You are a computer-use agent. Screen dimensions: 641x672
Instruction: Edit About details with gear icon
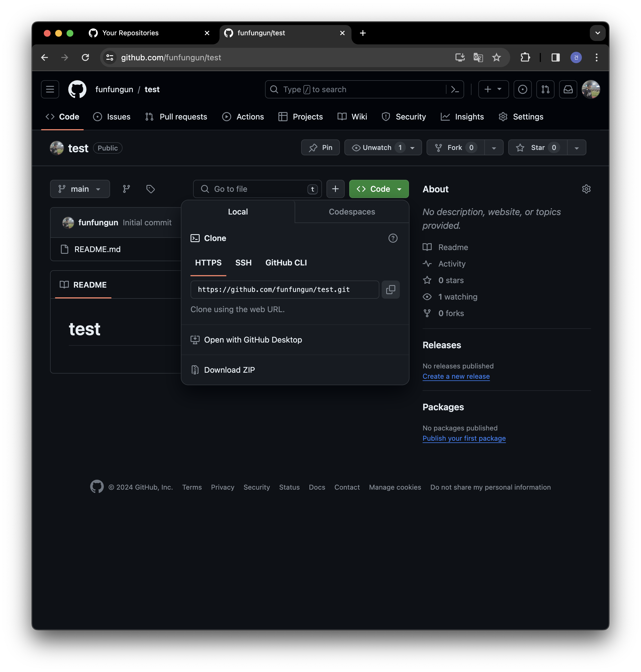click(x=586, y=189)
